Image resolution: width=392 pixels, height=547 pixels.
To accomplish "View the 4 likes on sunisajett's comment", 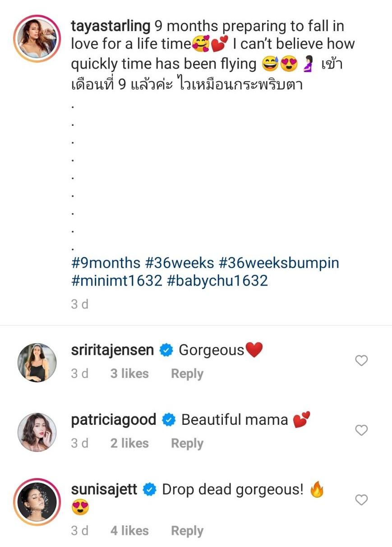I will [129, 531].
